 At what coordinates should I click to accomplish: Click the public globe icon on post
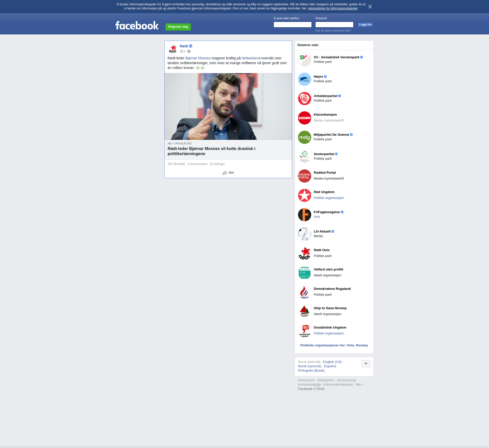tap(189, 51)
